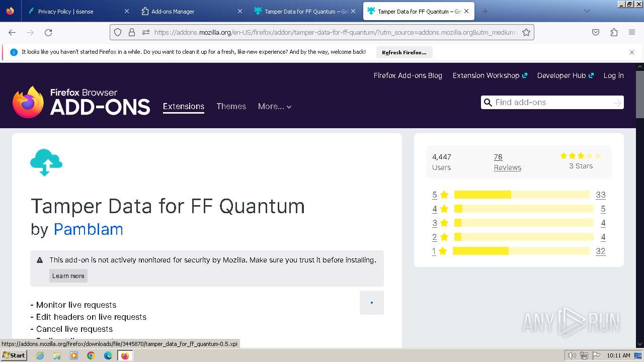Viewport: 644px width, 362px height.
Task: Open the Developer Hub link
Action: (x=566, y=75)
